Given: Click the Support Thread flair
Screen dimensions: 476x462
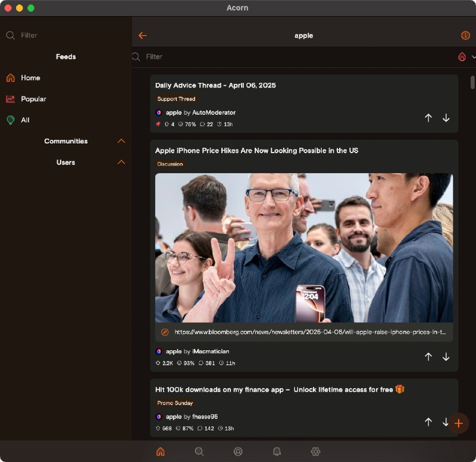Looking at the screenshot, I should 176,99.
